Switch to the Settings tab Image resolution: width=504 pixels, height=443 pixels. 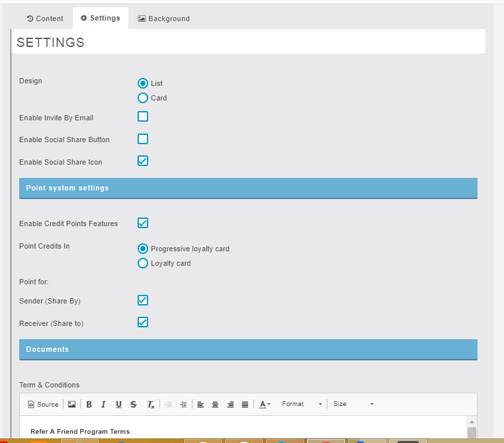(x=101, y=18)
